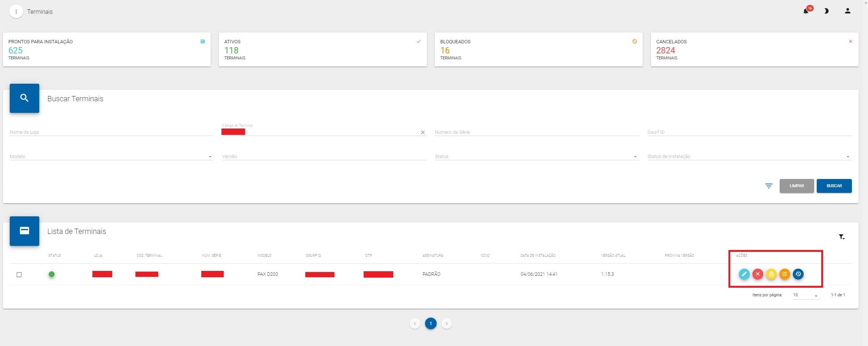
Task: Clear the Código do Terminal field
Action: [x=423, y=132]
